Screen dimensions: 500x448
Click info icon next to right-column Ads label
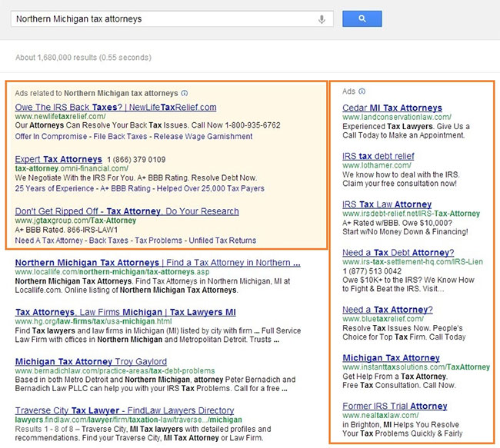(362, 91)
